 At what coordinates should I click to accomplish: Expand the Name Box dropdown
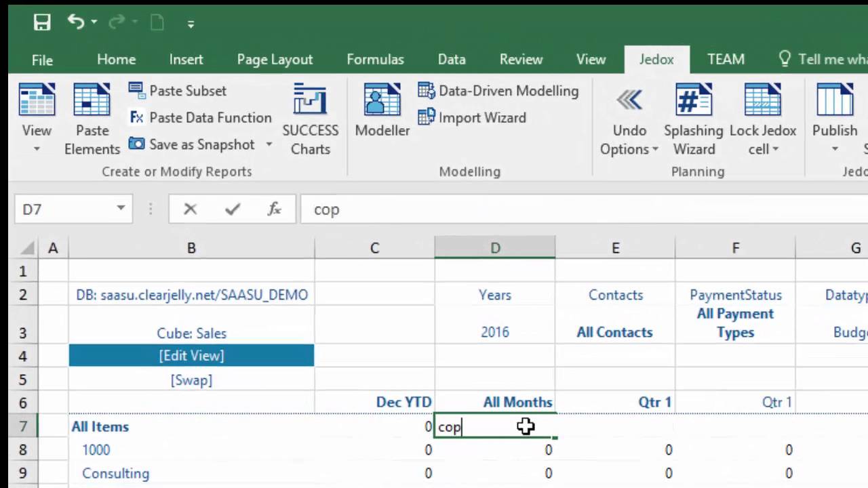[121, 209]
